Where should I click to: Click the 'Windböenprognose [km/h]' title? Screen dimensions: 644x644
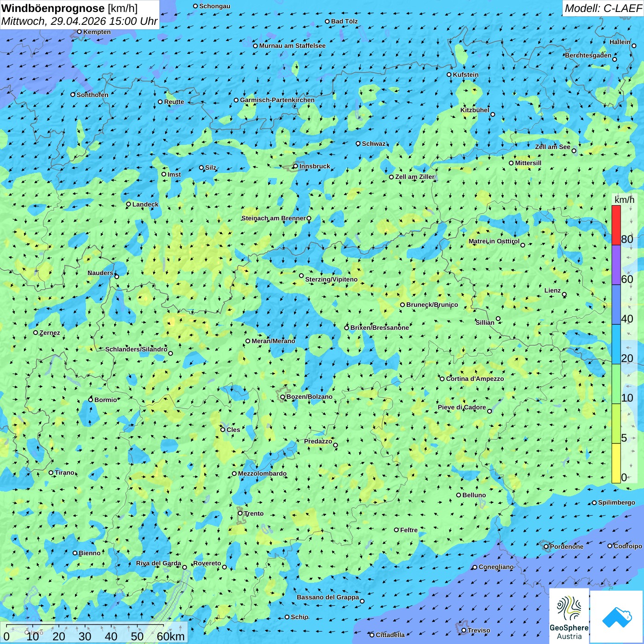[69, 8]
